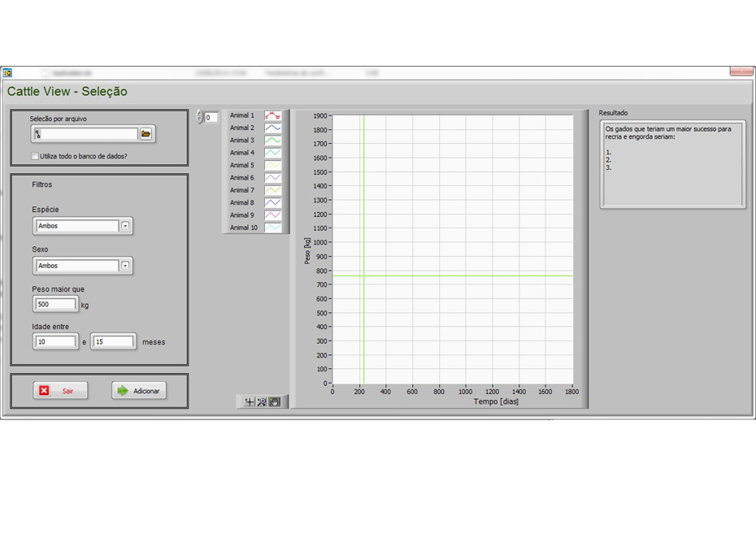The width and height of the screenshot is (756, 551).
Task: Activate the graph zoom magnifier tool
Action: pos(262,401)
